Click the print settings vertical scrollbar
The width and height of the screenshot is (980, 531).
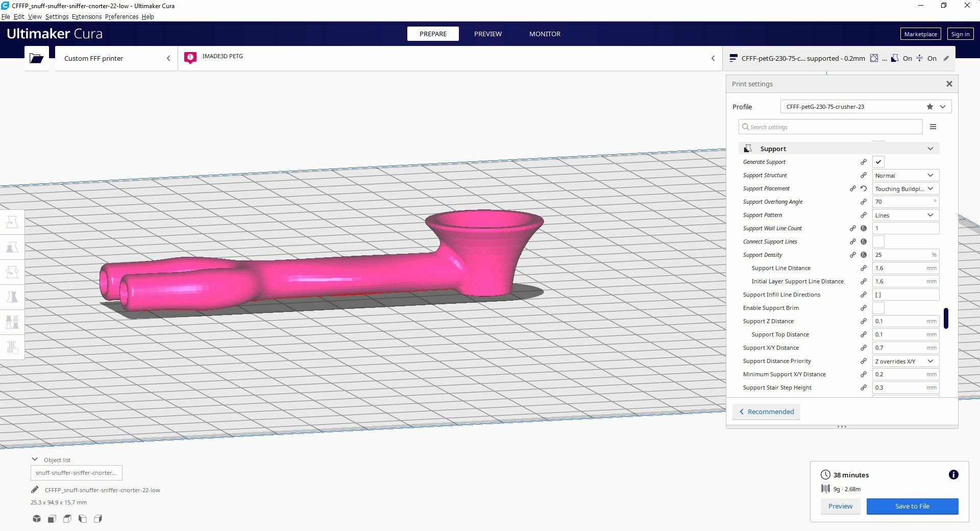946,318
